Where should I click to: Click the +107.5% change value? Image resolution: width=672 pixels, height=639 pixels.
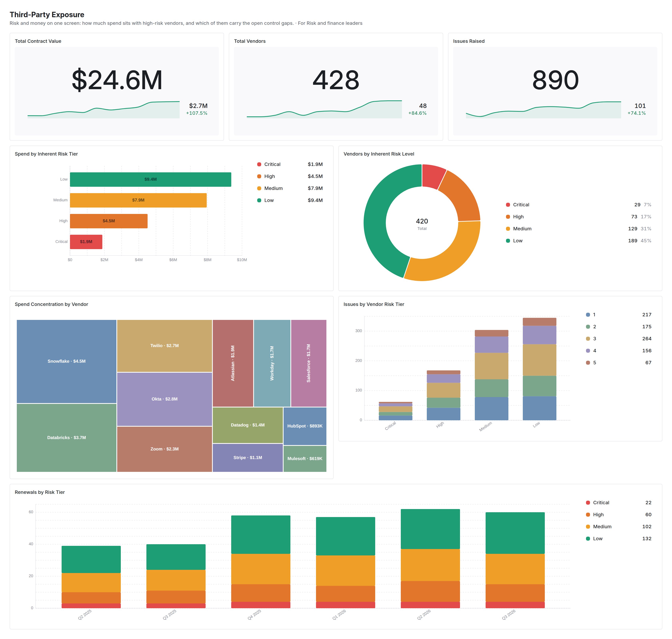(x=197, y=113)
